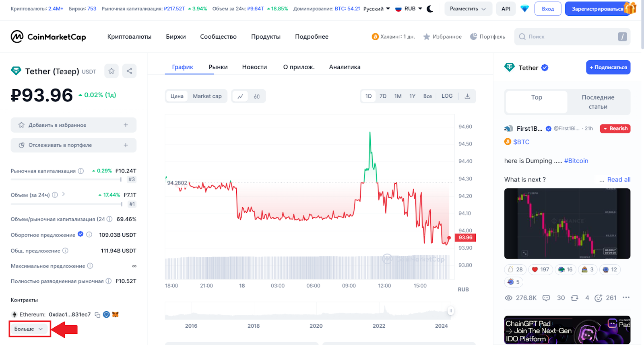The width and height of the screenshot is (644, 345).
Task: Toggle dark mode with the moon icon
Action: point(430,9)
